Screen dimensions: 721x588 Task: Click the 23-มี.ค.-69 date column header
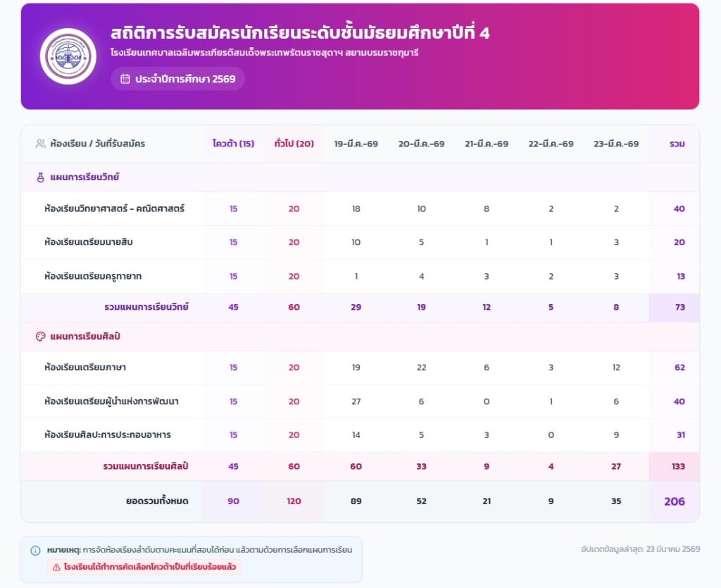coord(616,144)
